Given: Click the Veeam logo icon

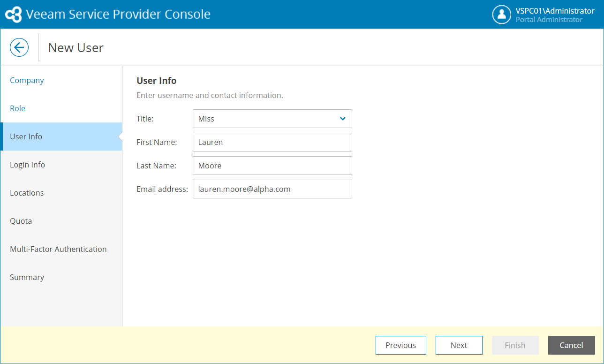Looking at the screenshot, I should click(x=13, y=14).
